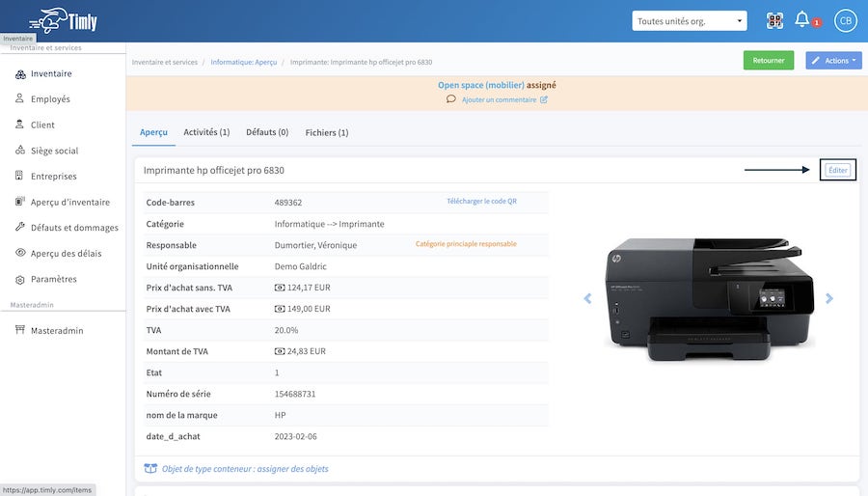
Task: Click Informatique: Aperçu breadcrumb link
Action: point(244,62)
